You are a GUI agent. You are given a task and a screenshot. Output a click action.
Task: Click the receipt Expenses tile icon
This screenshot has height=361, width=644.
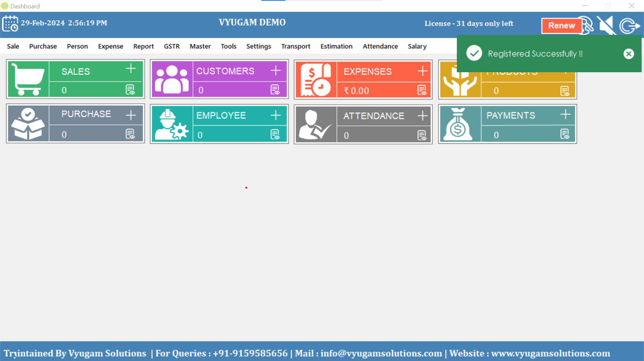point(316,80)
